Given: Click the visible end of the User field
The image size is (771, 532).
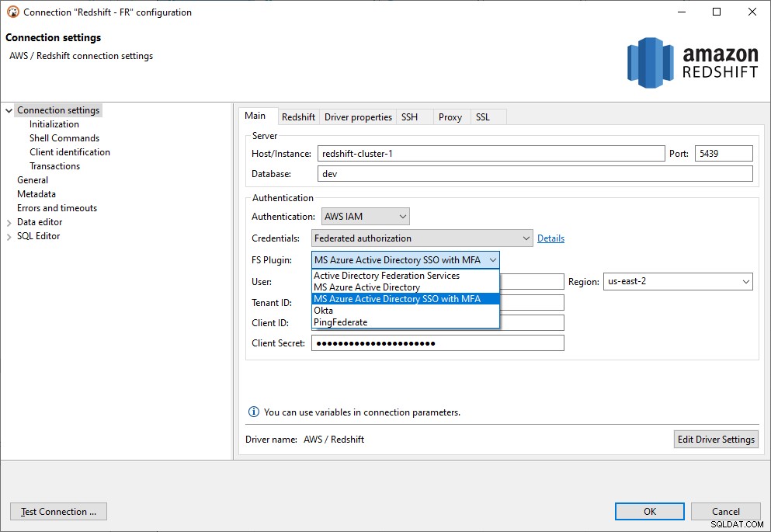Looking at the screenshot, I should pyautogui.click(x=532, y=282).
